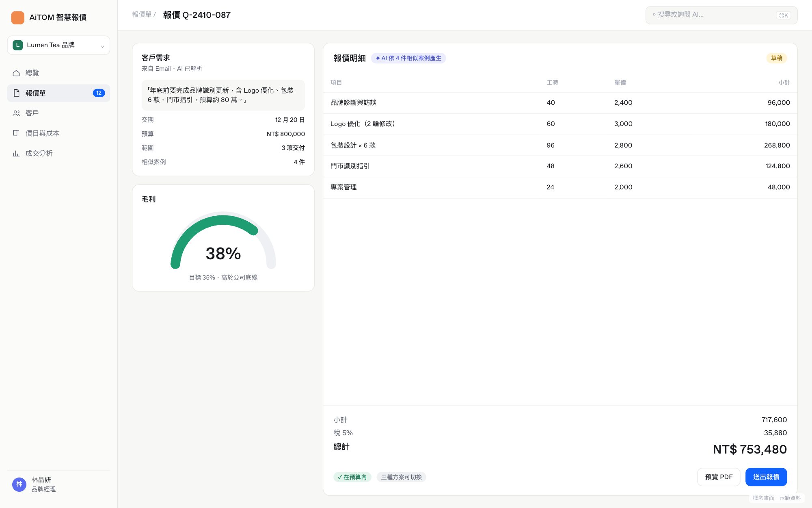
Task: Click the 35,880 tax amount
Action: point(775,433)
